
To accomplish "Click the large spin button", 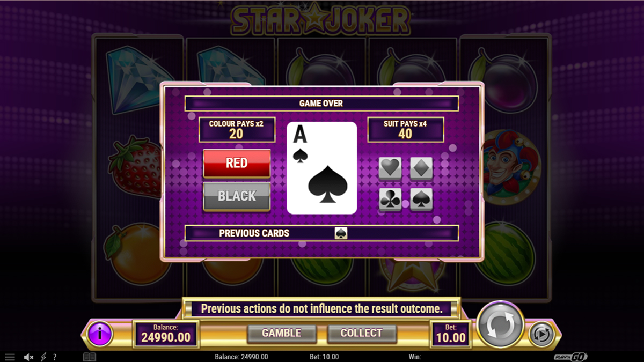I will tap(501, 325).
